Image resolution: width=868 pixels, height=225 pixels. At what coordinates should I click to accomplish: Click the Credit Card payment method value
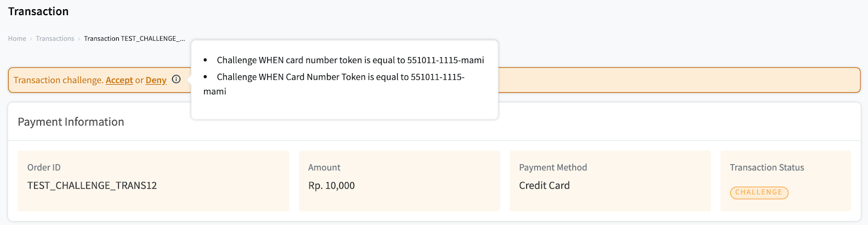(544, 185)
